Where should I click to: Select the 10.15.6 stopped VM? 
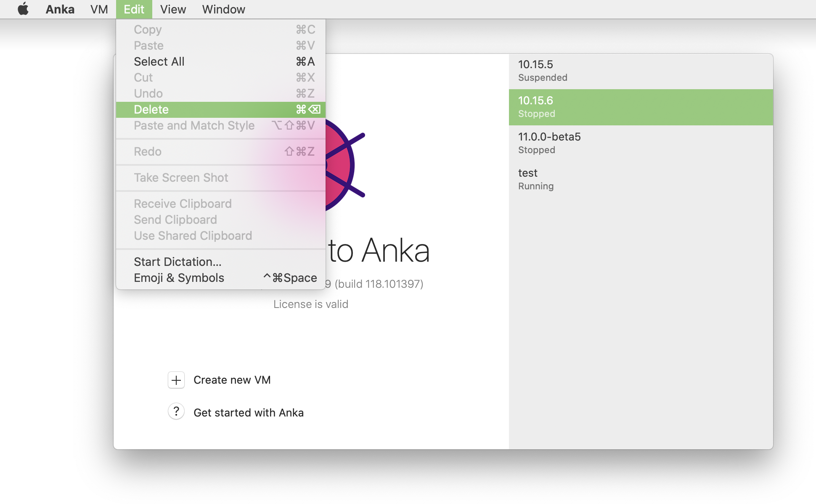(x=641, y=107)
